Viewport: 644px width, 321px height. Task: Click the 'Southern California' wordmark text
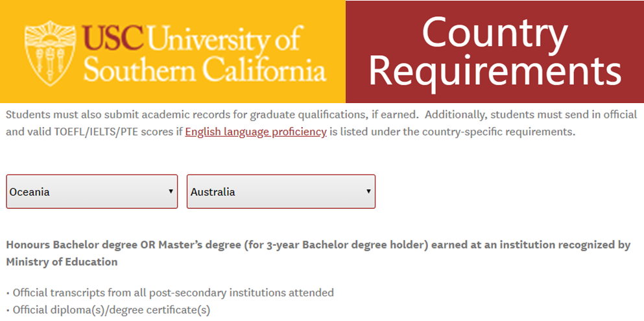pos(204,69)
